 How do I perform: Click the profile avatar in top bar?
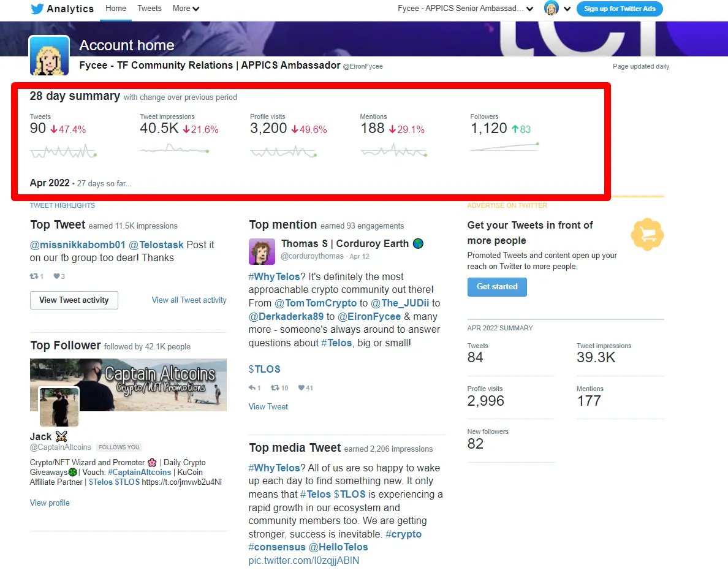point(551,9)
